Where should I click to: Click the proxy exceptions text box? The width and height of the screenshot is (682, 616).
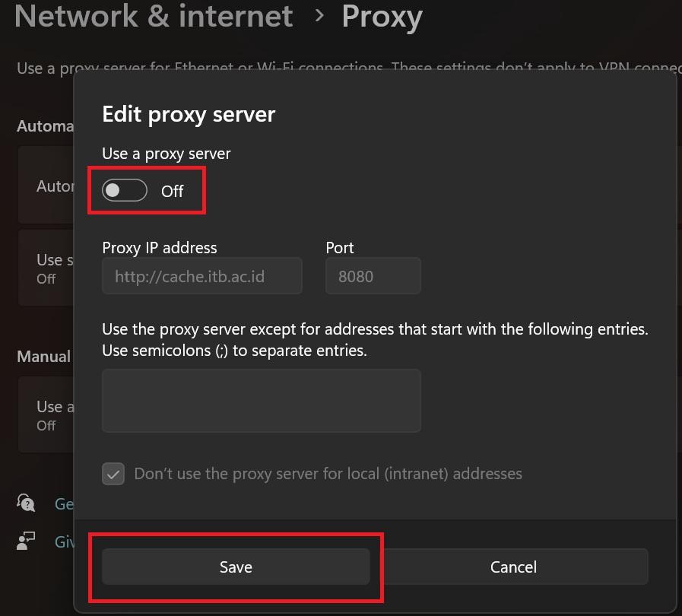pos(261,401)
